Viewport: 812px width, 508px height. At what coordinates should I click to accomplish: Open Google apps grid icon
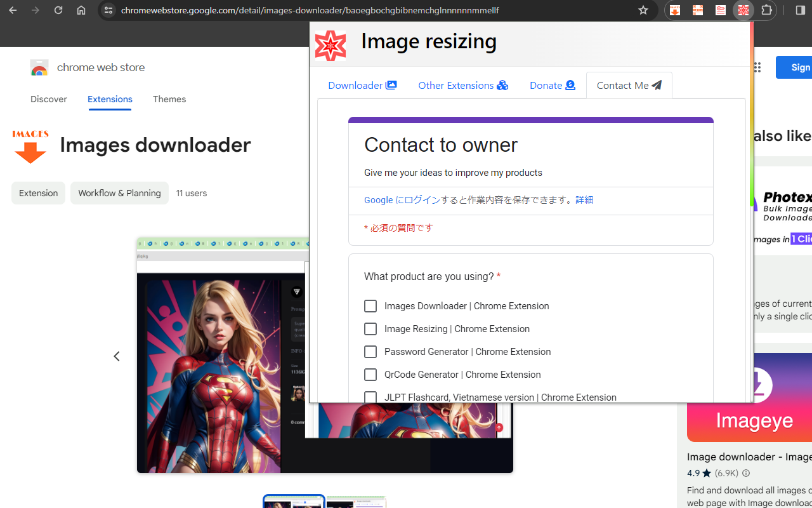756,67
